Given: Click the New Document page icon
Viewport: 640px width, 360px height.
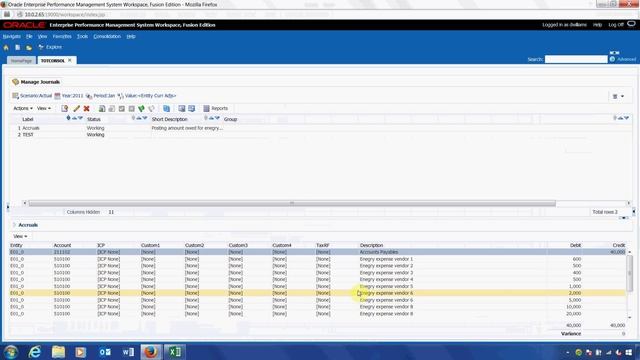Looking at the screenshot, I should tap(18, 47).
